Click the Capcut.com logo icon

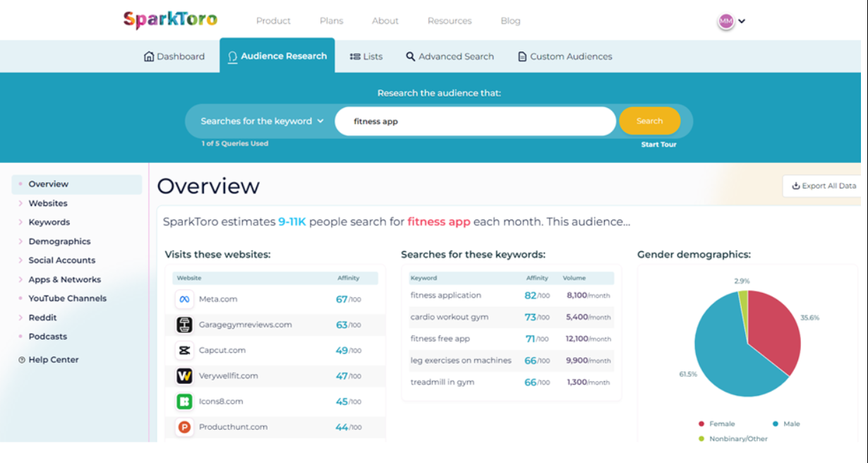pyautogui.click(x=184, y=350)
